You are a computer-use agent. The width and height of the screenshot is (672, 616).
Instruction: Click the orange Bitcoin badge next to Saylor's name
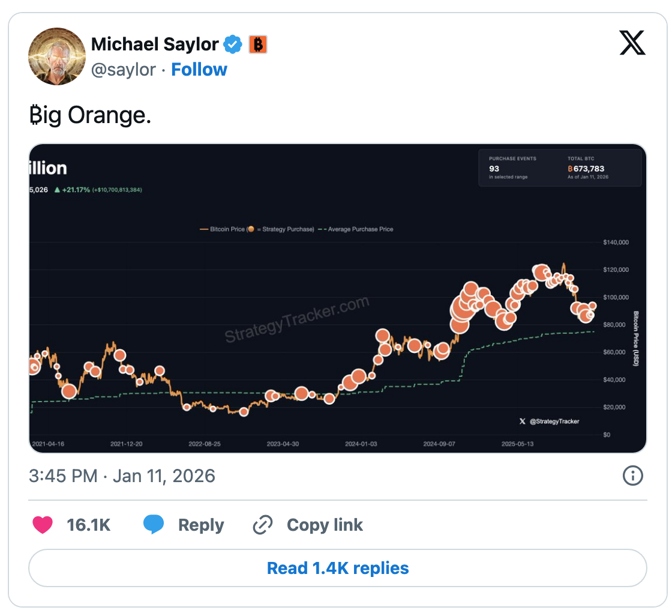[x=257, y=44]
